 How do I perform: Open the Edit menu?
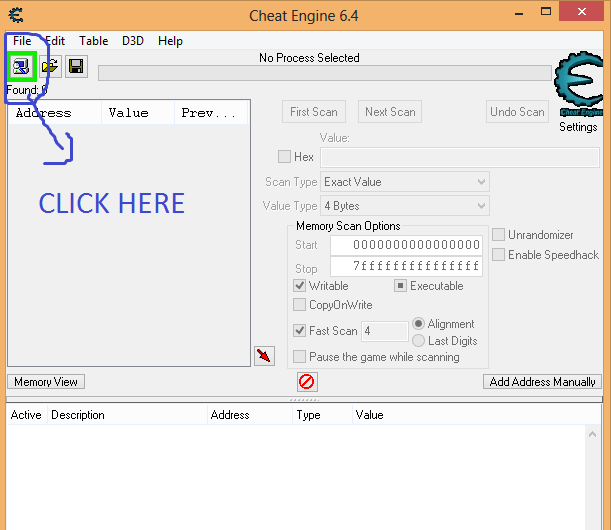click(55, 41)
